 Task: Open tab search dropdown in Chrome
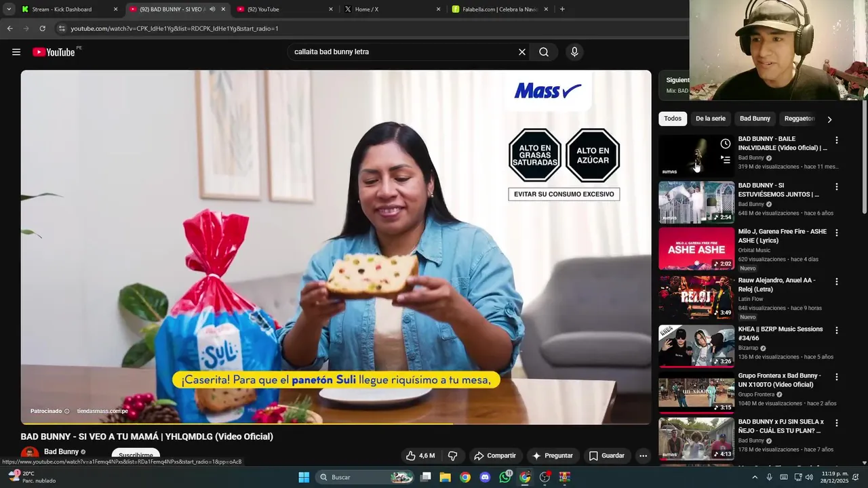pos(9,9)
